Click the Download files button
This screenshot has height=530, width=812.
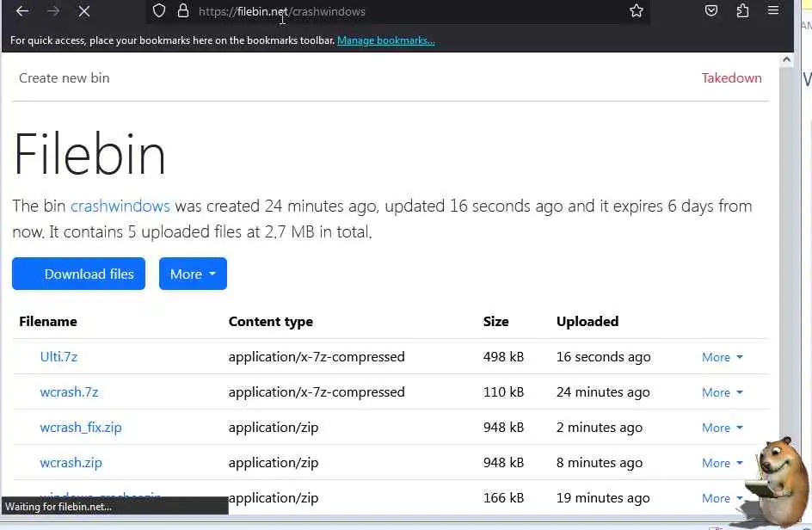coord(78,274)
